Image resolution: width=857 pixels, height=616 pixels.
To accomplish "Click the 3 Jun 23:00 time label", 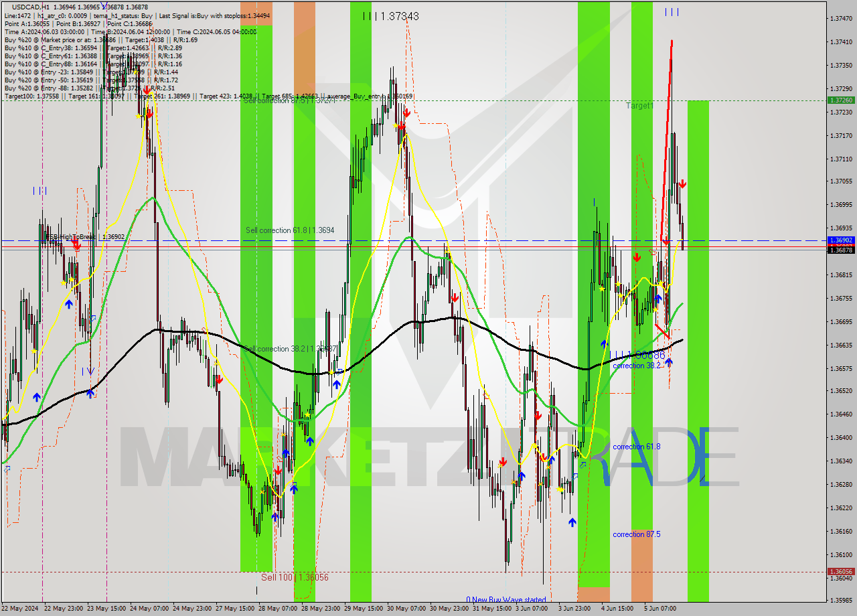I will [576, 609].
